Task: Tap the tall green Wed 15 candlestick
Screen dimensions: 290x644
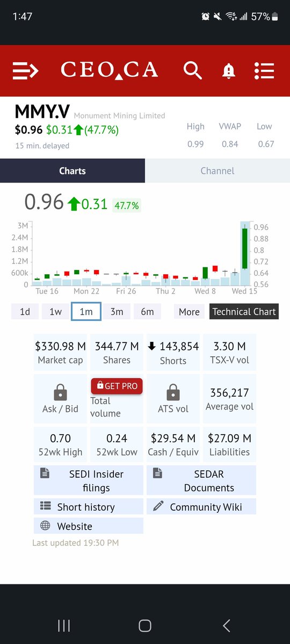Action: 245,248
